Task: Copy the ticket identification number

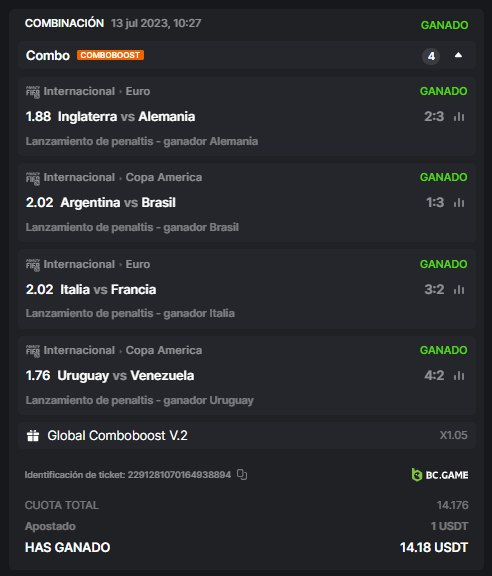Action: 242,475
